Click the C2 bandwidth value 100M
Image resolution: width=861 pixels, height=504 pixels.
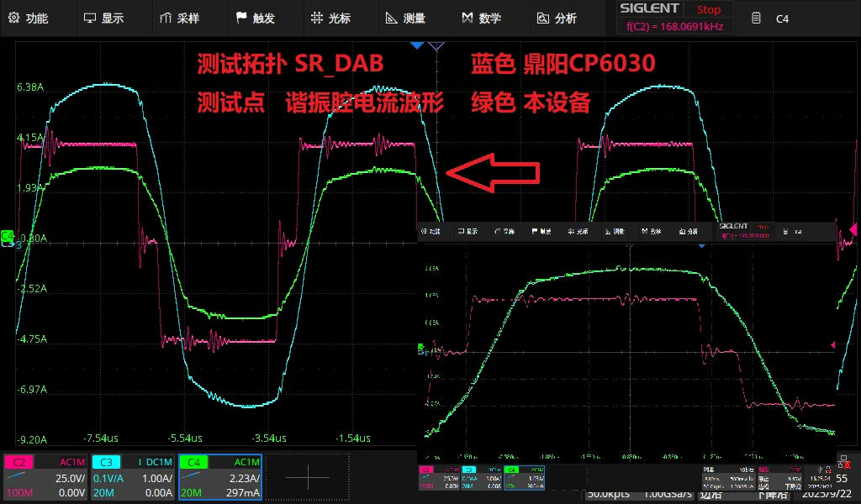point(18,492)
